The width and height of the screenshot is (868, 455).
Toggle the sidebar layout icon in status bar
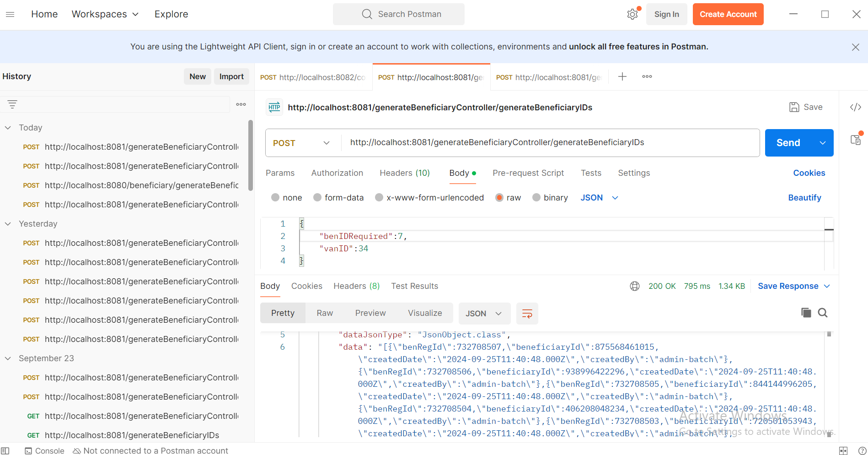tap(5, 451)
